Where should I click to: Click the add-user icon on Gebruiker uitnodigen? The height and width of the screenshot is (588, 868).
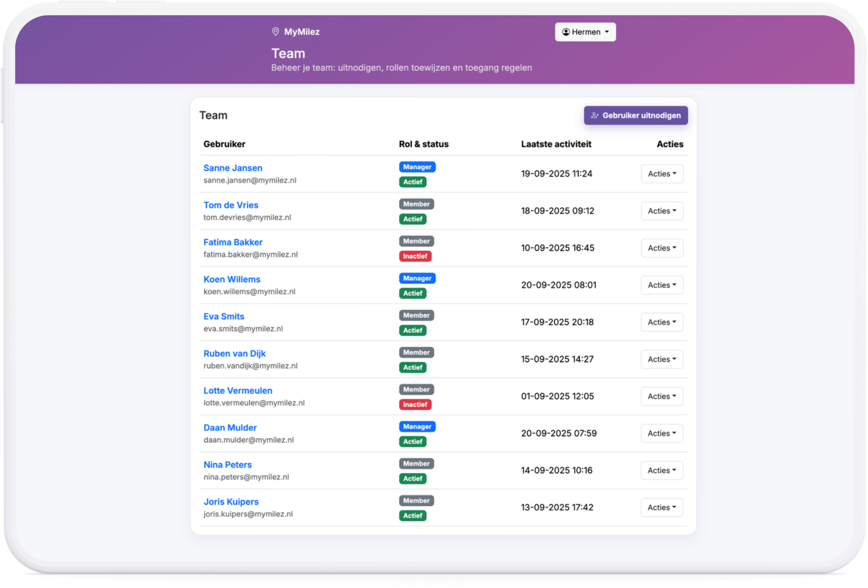[x=595, y=115]
